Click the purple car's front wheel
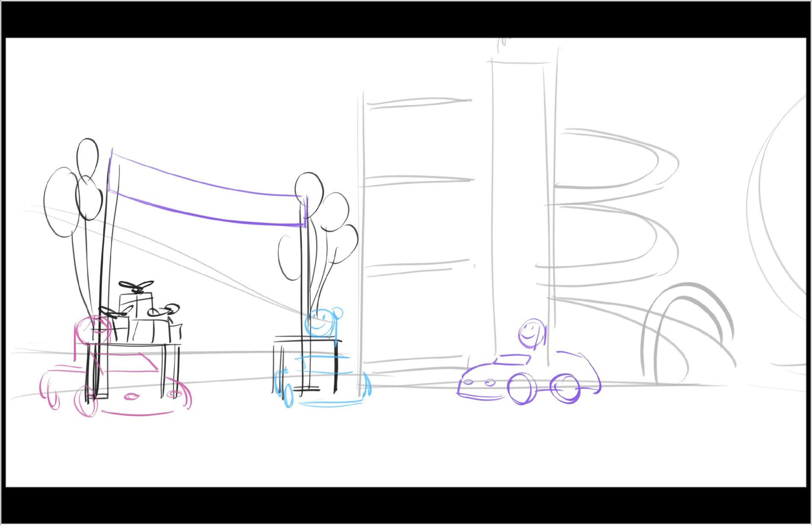 pyautogui.click(x=522, y=389)
